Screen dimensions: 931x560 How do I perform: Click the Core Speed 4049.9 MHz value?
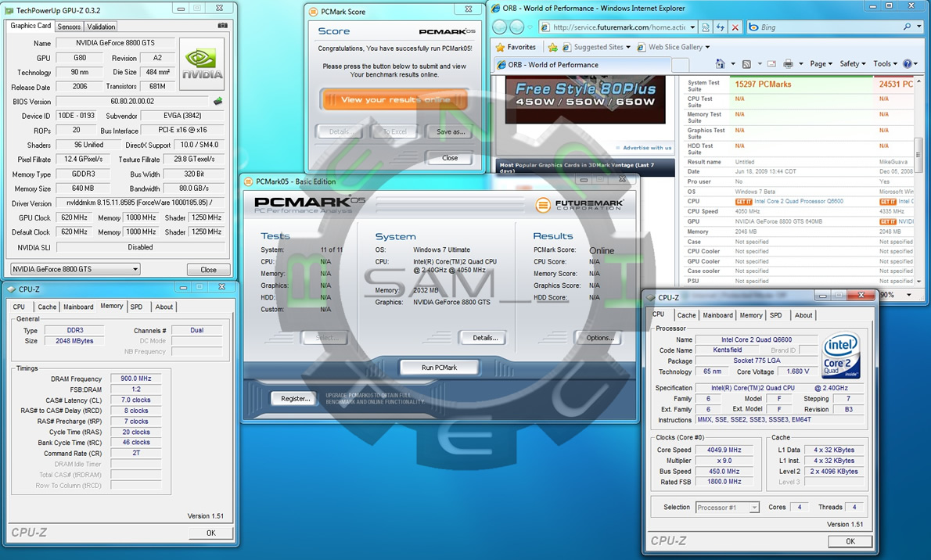tap(724, 451)
